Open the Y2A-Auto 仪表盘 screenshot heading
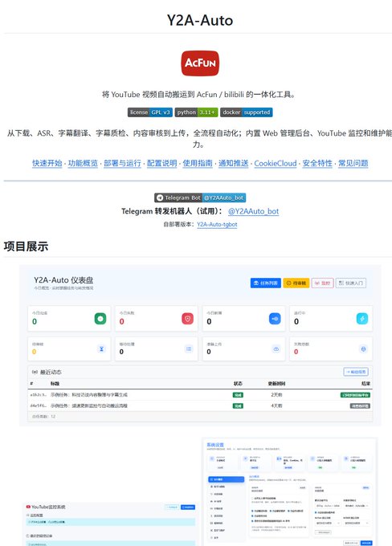 click(x=63, y=280)
